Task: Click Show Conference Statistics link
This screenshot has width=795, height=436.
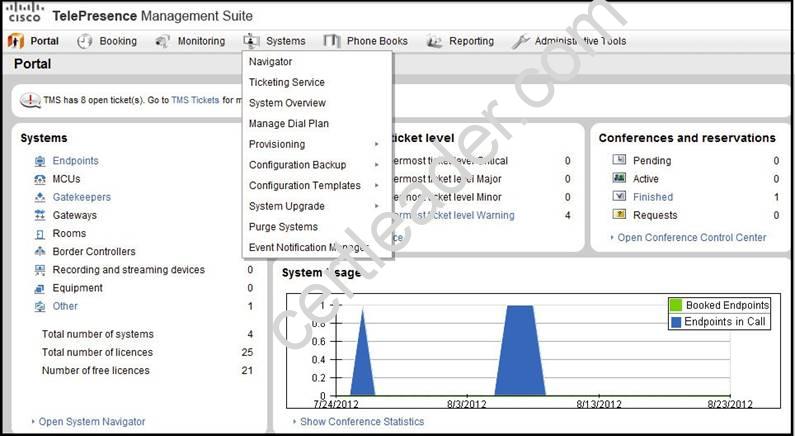Action: pos(362,422)
